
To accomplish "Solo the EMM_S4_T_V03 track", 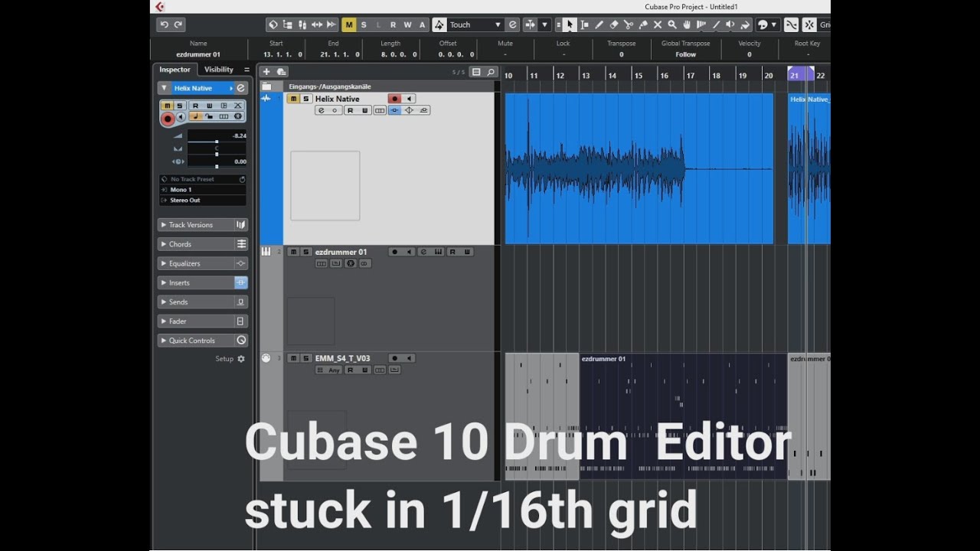I will [306, 358].
